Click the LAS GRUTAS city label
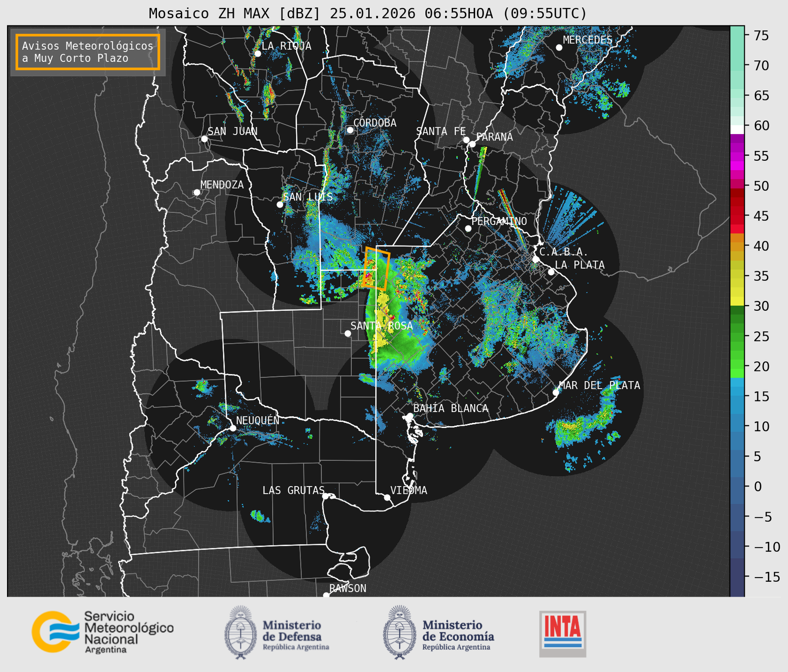Viewport: 788px width, 672px height. (293, 490)
